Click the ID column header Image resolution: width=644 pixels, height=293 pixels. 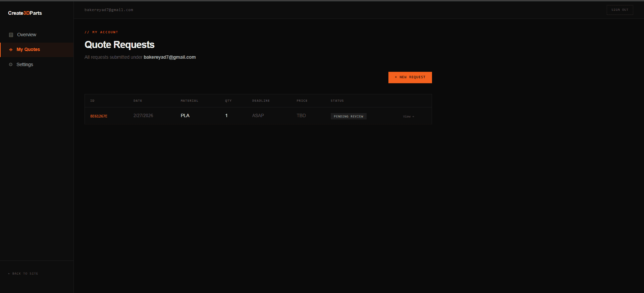pos(92,101)
